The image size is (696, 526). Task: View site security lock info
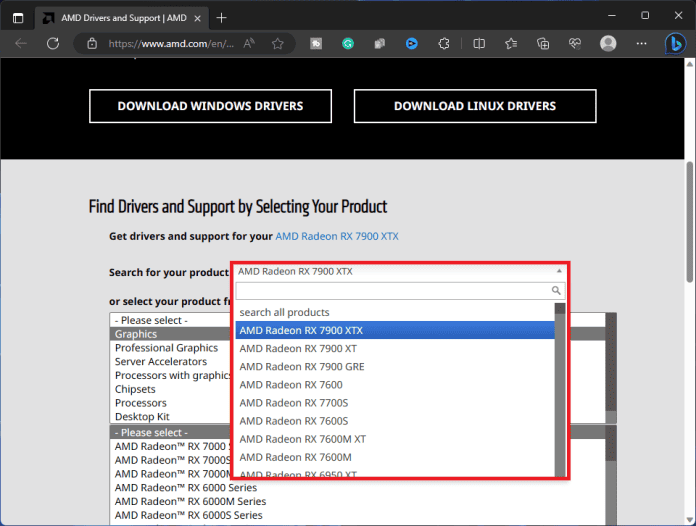(92, 44)
